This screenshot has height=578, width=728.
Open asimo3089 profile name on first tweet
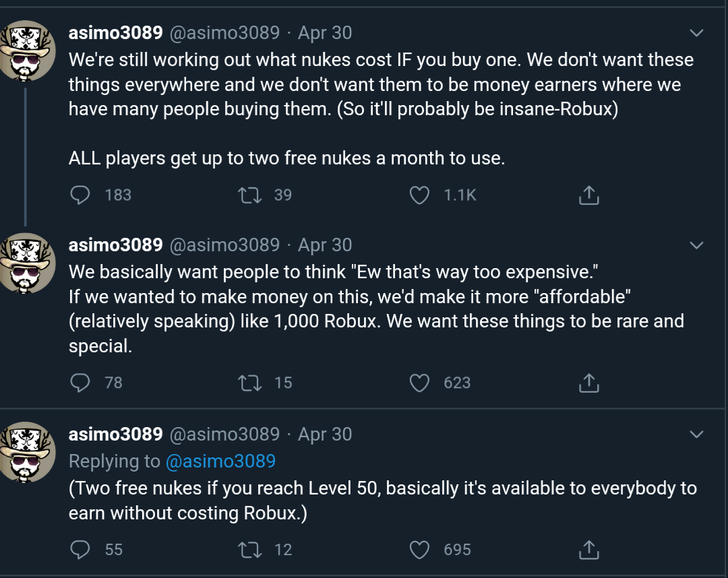[115, 32]
